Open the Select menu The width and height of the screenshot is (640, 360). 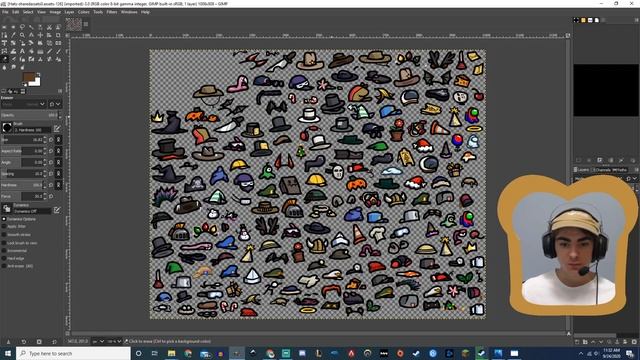click(x=28, y=12)
